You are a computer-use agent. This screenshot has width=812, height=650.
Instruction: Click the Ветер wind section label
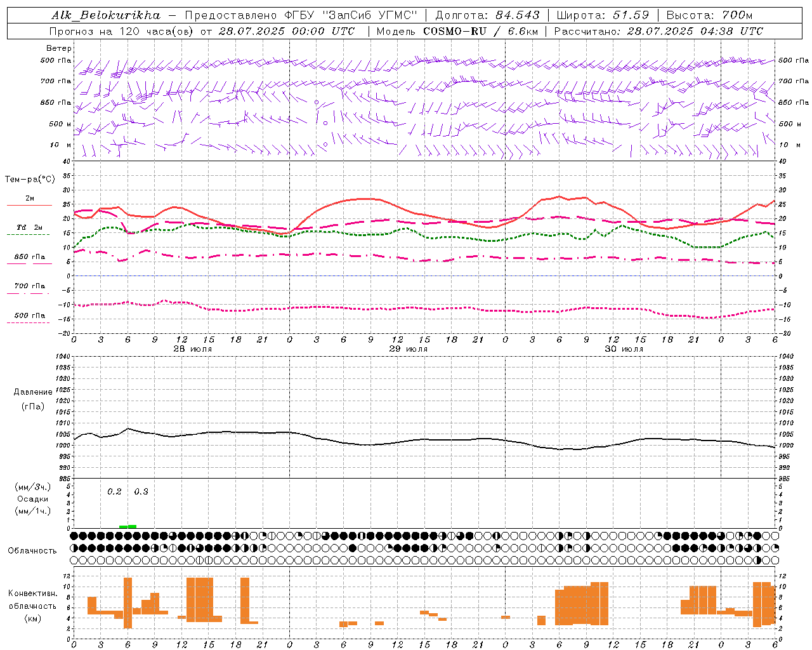tap(59, 48)
